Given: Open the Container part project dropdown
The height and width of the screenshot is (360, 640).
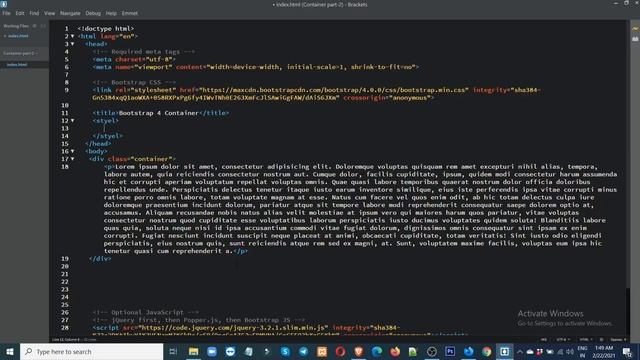Looking at the screenshot, I should tap(20, 53).
